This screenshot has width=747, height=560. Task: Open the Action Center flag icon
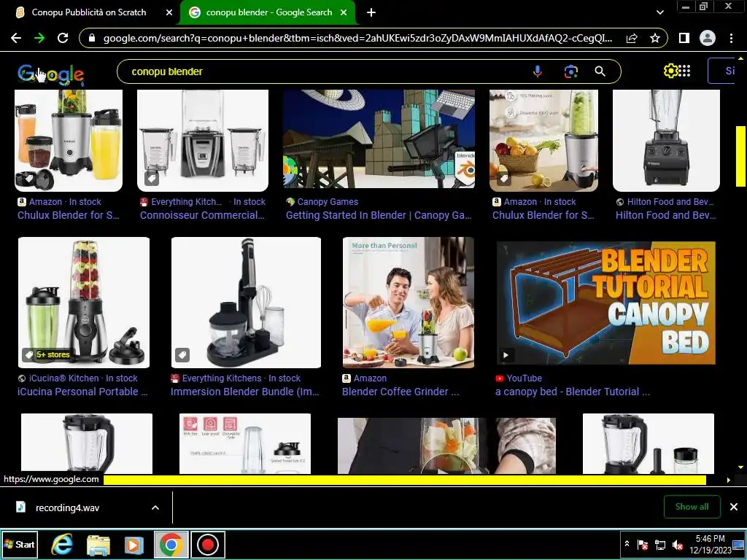click(x=643, y=545)
